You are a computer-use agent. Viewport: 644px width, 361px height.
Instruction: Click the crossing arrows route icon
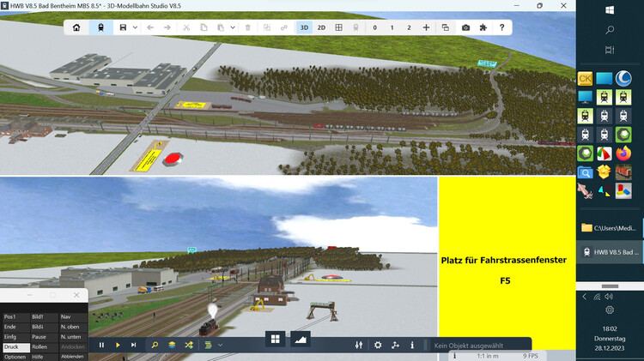point(189,345)
